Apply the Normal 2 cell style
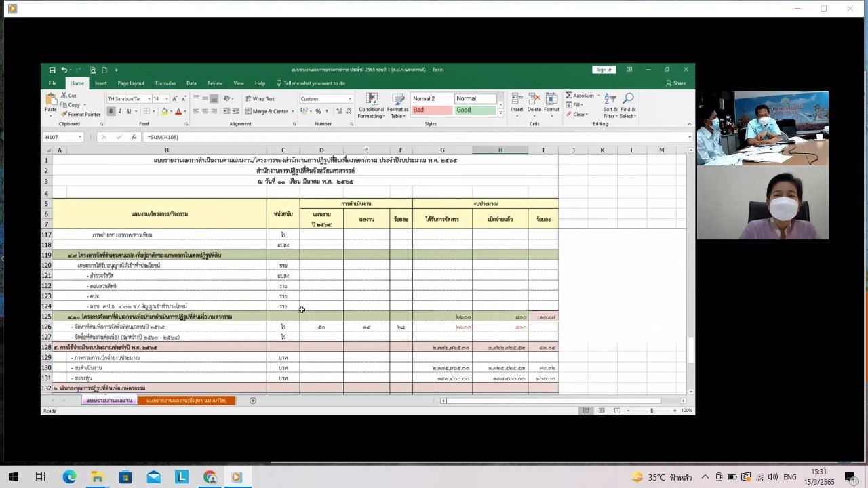This screenshot has height=488, width=868. (x=432, y=99)
